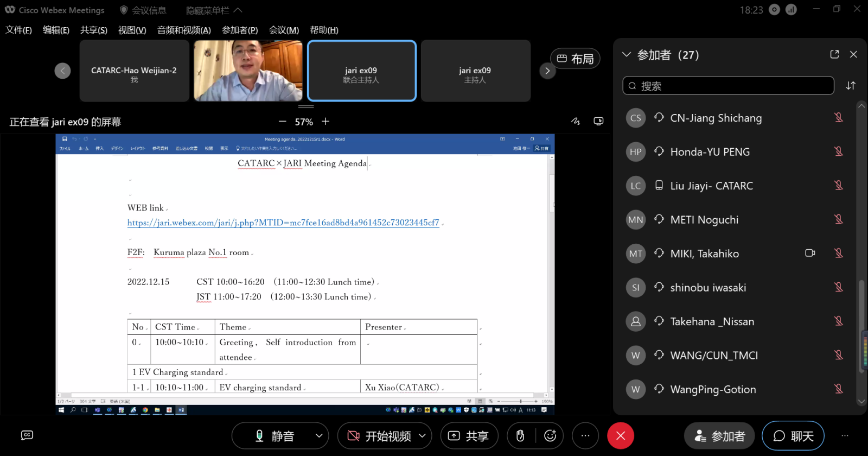Click the red leave meeting button
The width and height of the screenshot is (868, 456).
coord(621,436)
